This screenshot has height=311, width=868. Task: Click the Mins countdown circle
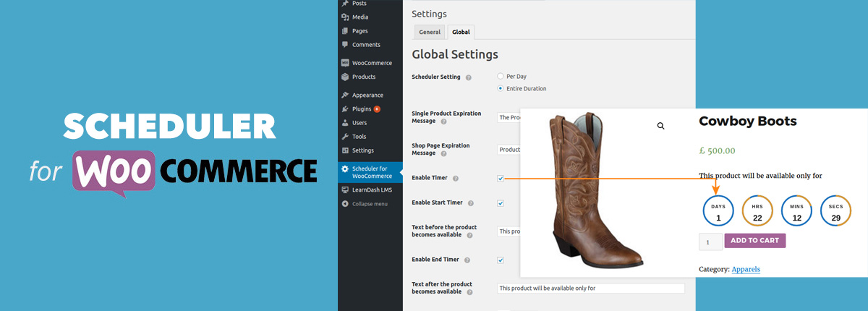pos(796,210)
